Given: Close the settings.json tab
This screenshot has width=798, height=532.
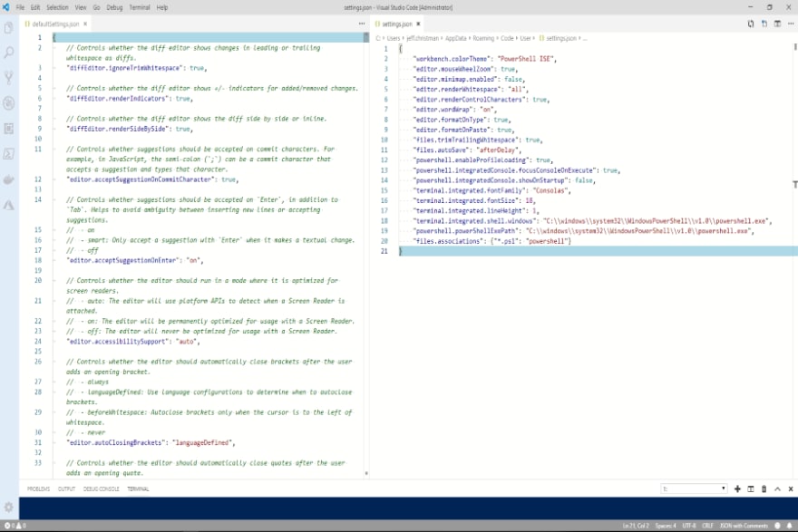Looking at the screenshot, I should (418, 24).
